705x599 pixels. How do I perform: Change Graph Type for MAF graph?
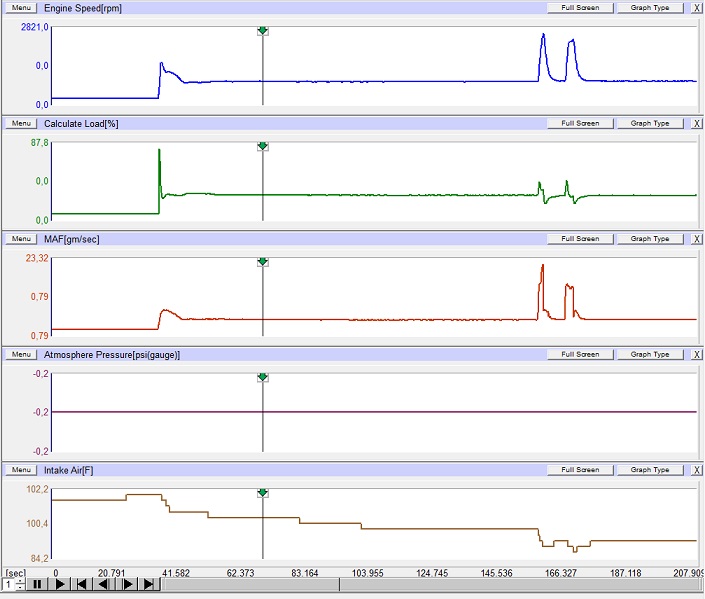(x=650, y=239)
